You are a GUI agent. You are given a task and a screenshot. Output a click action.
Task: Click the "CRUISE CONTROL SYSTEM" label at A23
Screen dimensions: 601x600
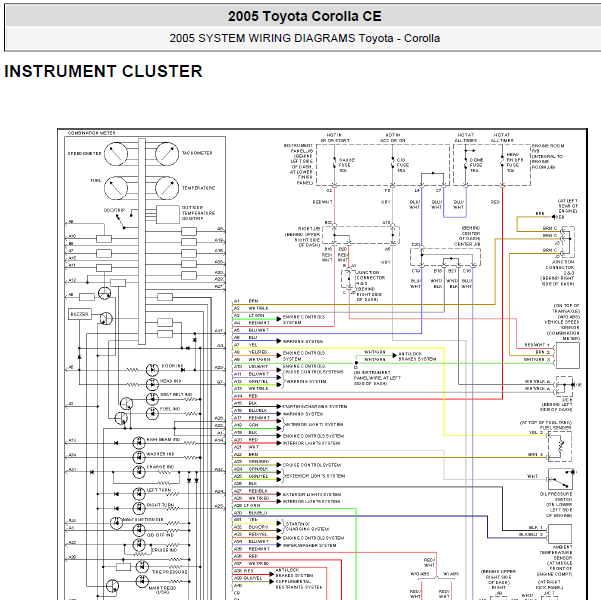point(311,465)
